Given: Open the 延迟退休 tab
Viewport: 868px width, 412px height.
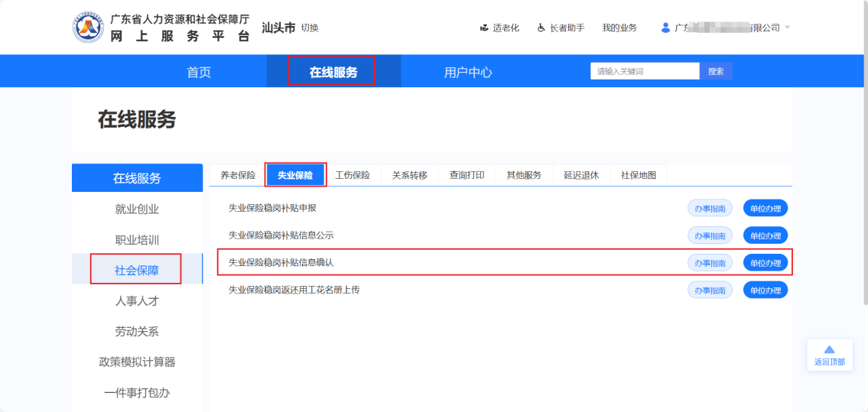Looking at the screenshot, I should [581, 175].
